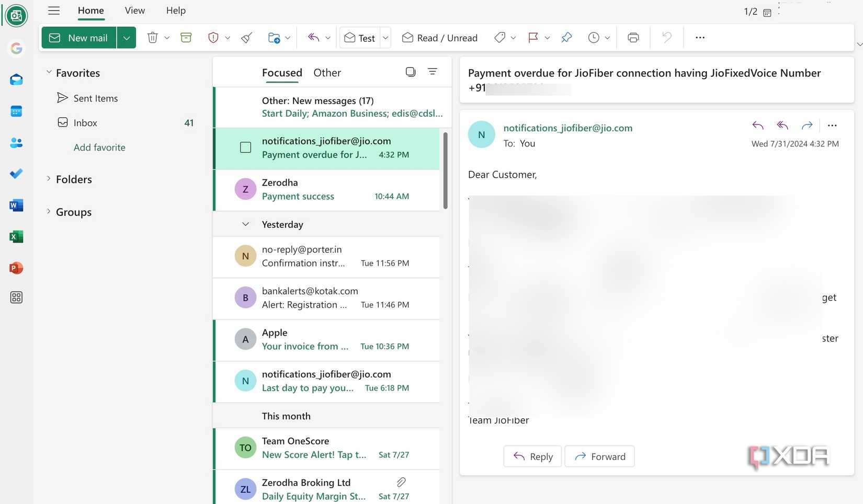Click Forward button below the email
This screenshot has width=863, height=504.
[599, 456]
